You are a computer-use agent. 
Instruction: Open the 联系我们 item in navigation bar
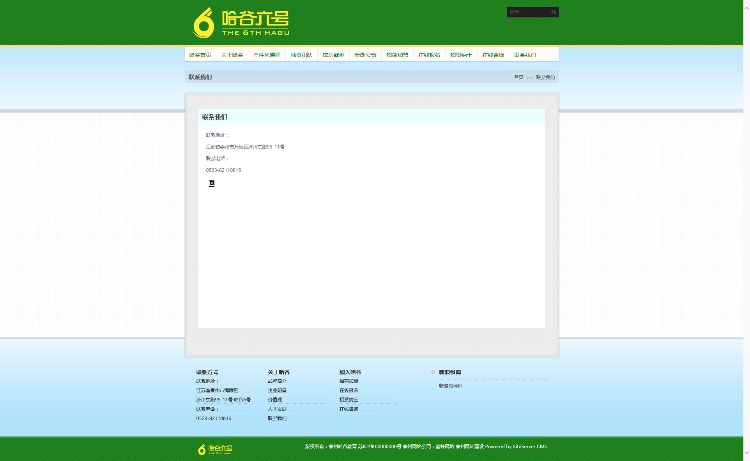pyautogui.click(x=525, y=55)
